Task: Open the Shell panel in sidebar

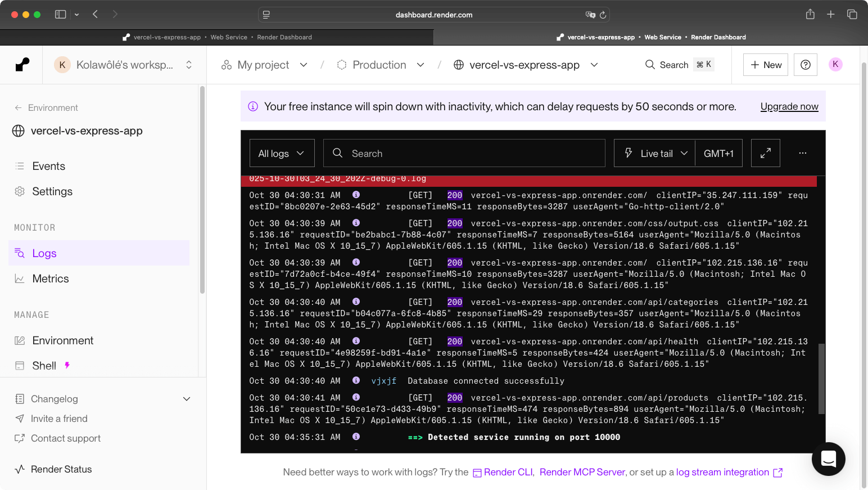Action: pos(45,365)
